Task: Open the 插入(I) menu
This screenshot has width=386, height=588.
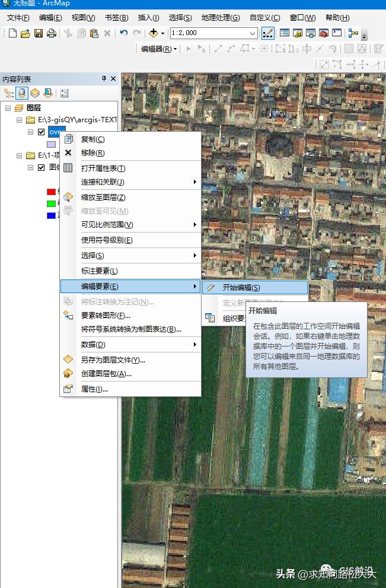Action: pos(148,18)
